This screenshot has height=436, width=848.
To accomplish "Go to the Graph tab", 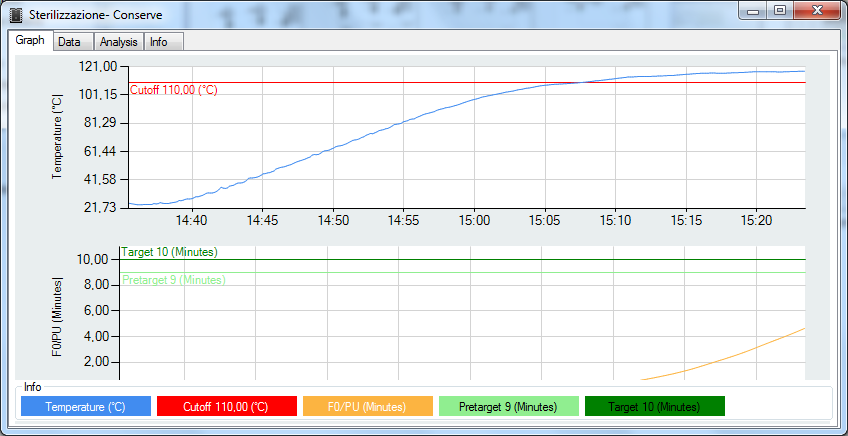I will click(30, 41).
